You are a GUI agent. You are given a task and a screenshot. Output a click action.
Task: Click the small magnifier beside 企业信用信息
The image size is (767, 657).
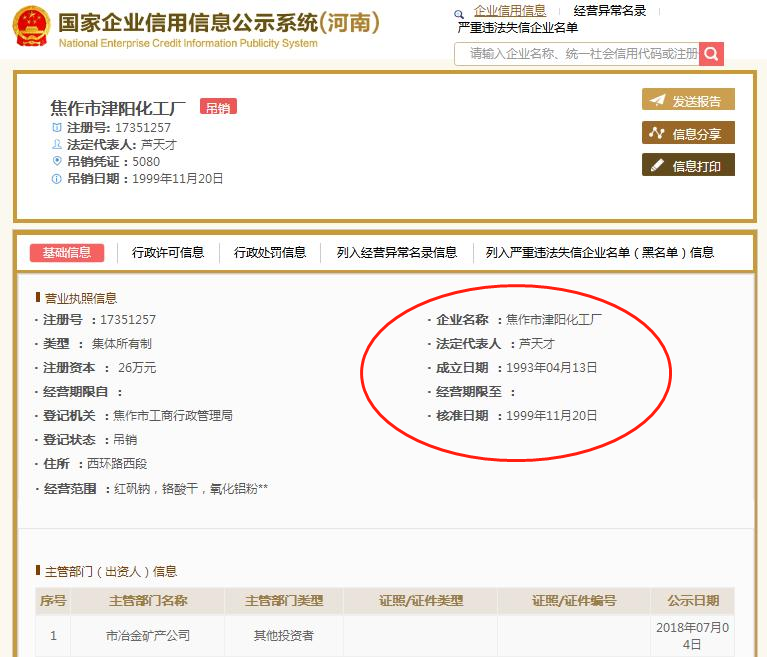tap(459, 14)
